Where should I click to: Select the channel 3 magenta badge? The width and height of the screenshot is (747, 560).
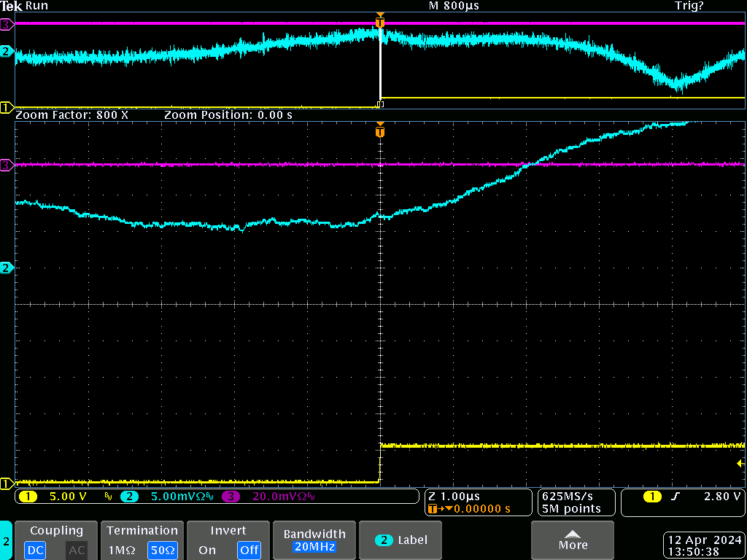(231, 497)
